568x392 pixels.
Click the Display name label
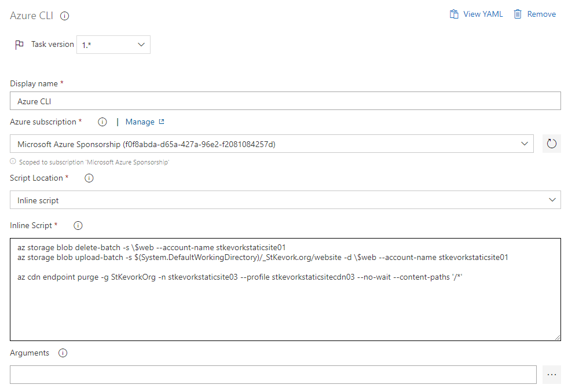(34, 84)
